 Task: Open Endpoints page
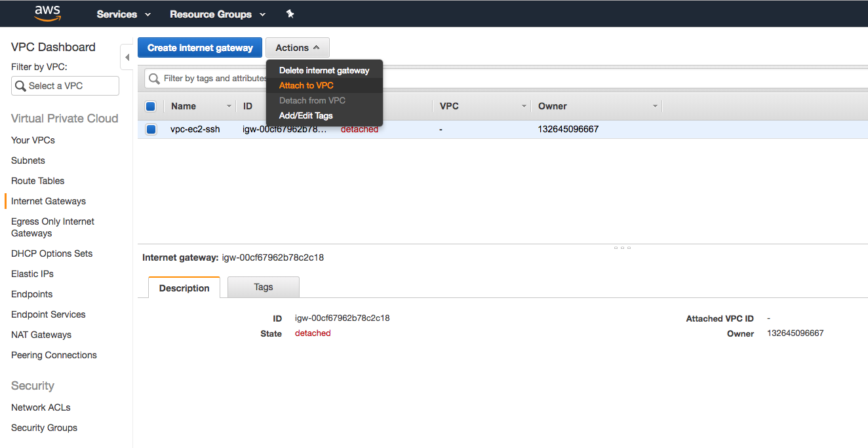[31, 294]
